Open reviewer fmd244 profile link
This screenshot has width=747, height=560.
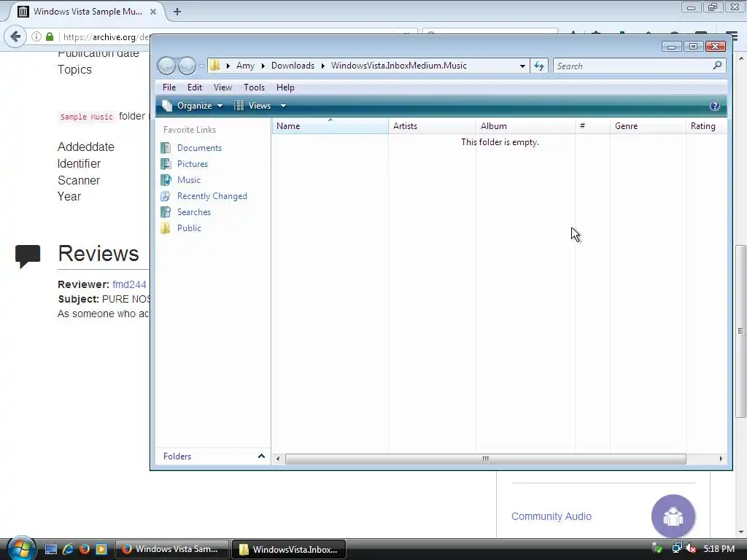pyautogui.click(x=129, y=284)
